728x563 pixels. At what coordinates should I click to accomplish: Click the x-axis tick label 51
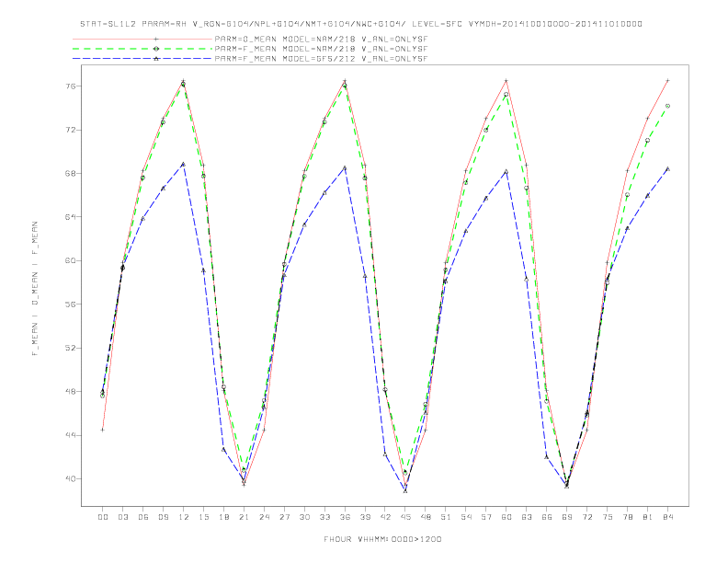click(x=446, y=517)
